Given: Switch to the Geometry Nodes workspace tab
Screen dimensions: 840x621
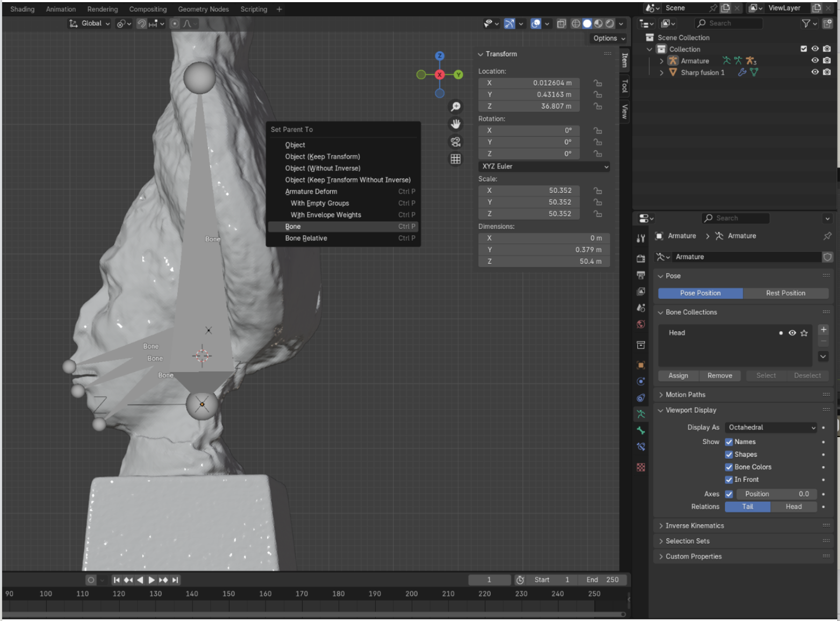Looking at the screenshot, I should 203,9.
